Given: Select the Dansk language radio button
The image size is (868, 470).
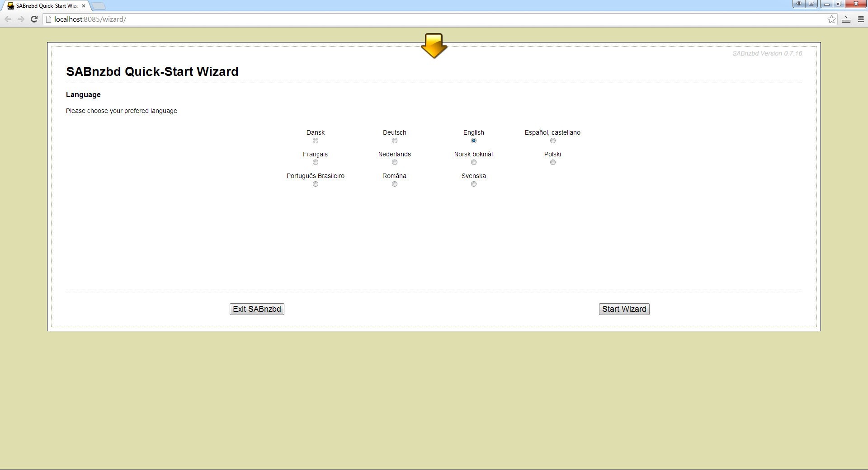Looking at the screenshot, I should pos(316,141).
